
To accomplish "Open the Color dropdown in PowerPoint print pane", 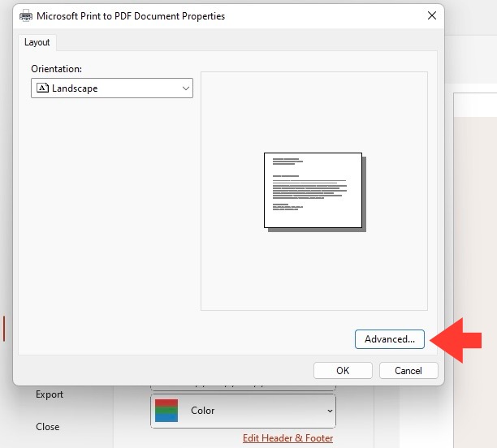I will (243, 411).
